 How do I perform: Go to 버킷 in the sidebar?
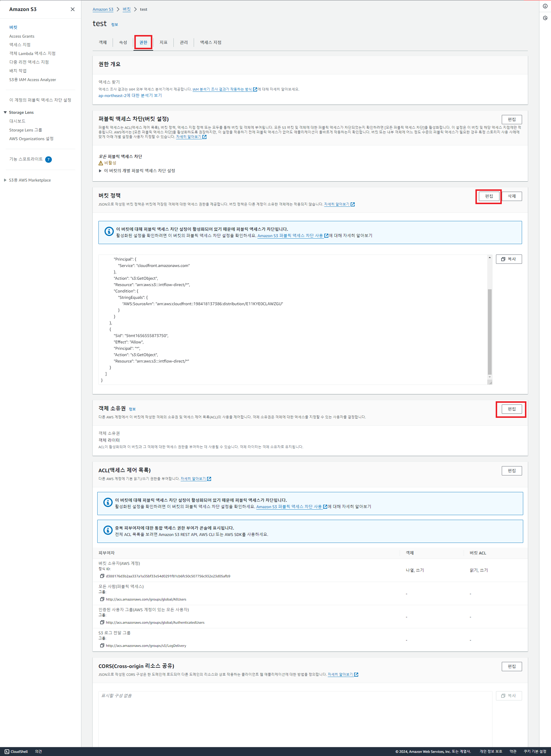pyautogui.click(x=13, y=27)
